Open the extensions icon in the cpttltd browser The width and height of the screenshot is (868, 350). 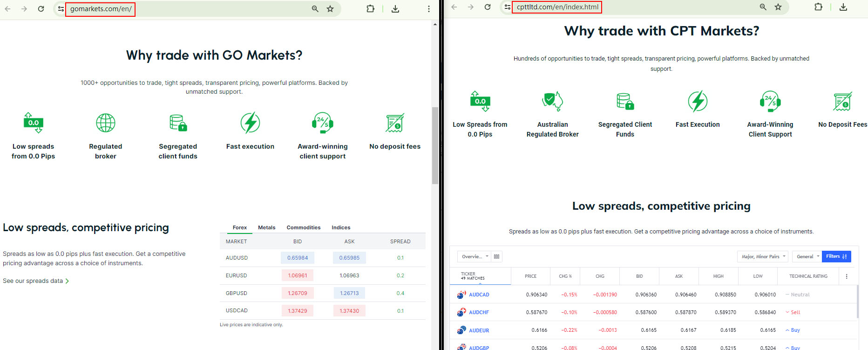click(x=818, y=7)
